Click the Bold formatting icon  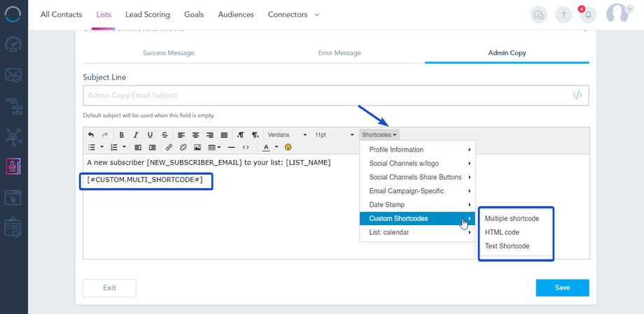(122, 135)
